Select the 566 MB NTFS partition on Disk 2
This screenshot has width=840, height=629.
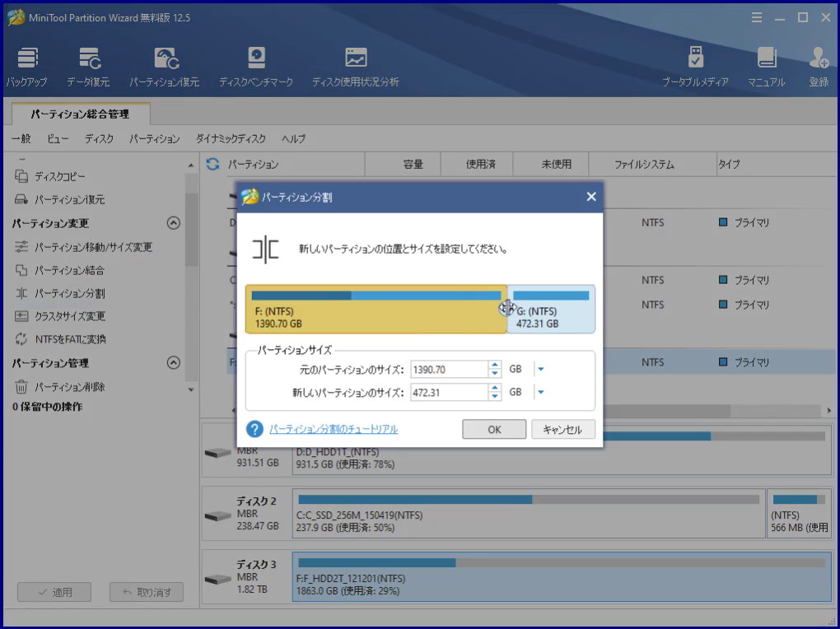pyautogui.click(x=799, y=513)
